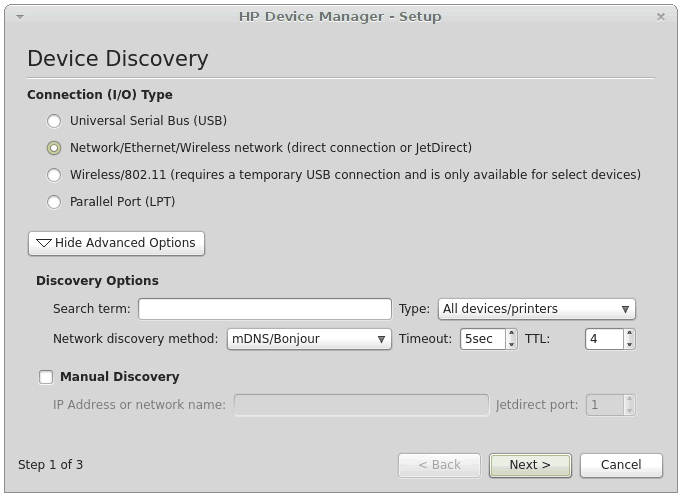Decrease TTL value with down arrow
The height and width of the screenshot is (497, 681).
pyautogui.click(x=630, y=344)
